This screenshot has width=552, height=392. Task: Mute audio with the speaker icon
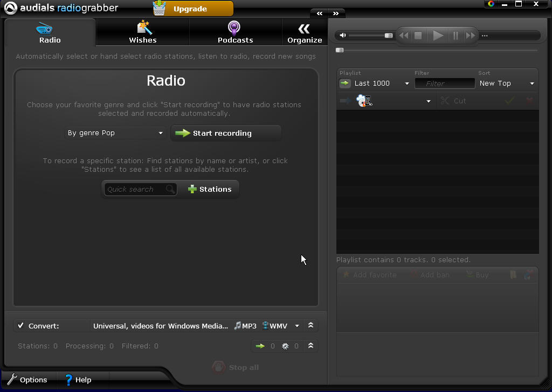[342, 35]
